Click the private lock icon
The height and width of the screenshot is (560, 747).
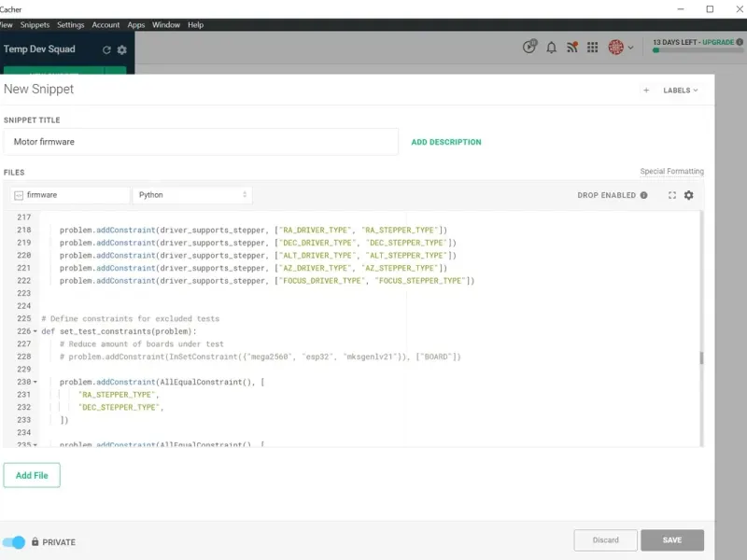(35, 541)
